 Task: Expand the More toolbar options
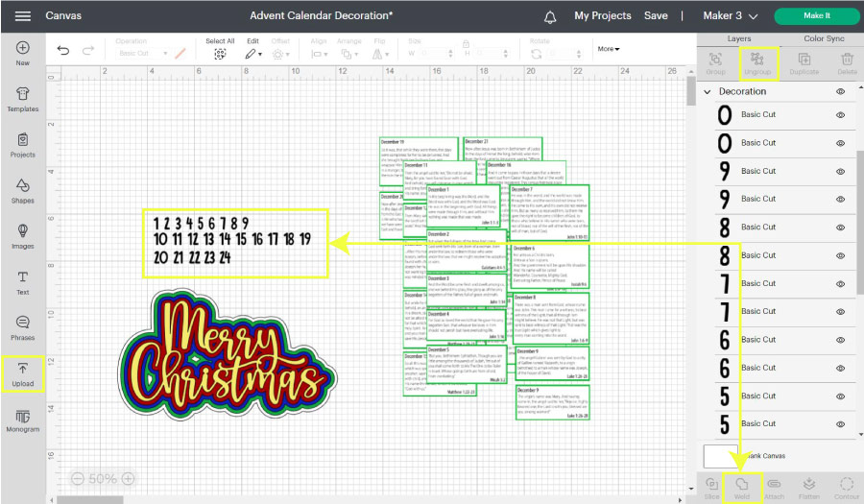[x=609, y=49]
